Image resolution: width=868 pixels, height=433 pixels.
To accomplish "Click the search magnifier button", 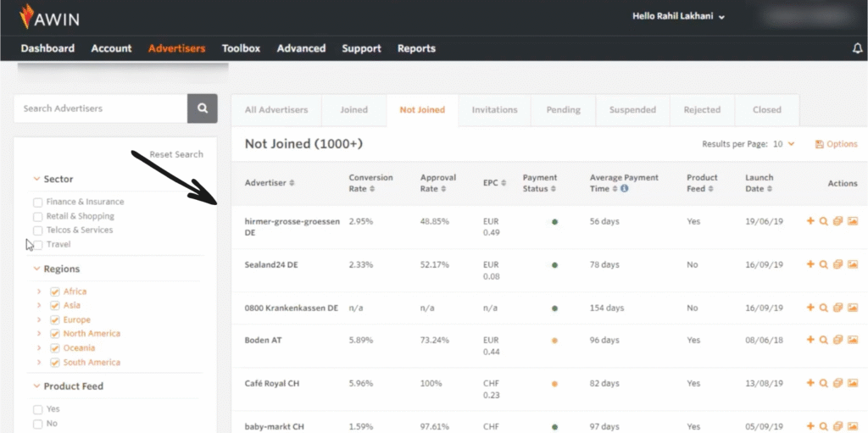I will point(203,108).
